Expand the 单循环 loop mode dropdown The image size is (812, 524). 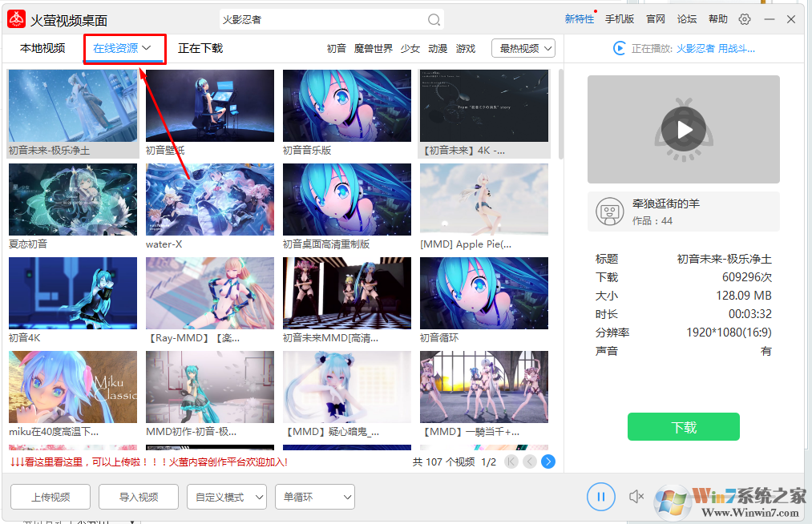pos(315,497)
